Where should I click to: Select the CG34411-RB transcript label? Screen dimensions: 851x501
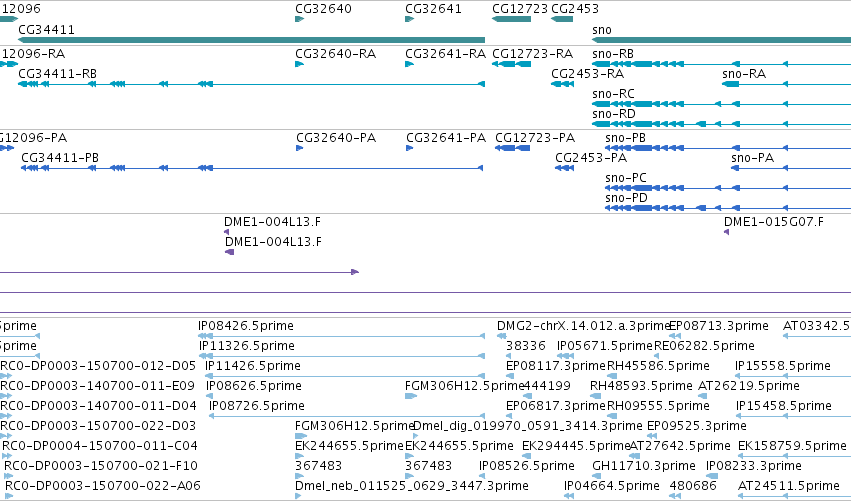coord(58,74)
